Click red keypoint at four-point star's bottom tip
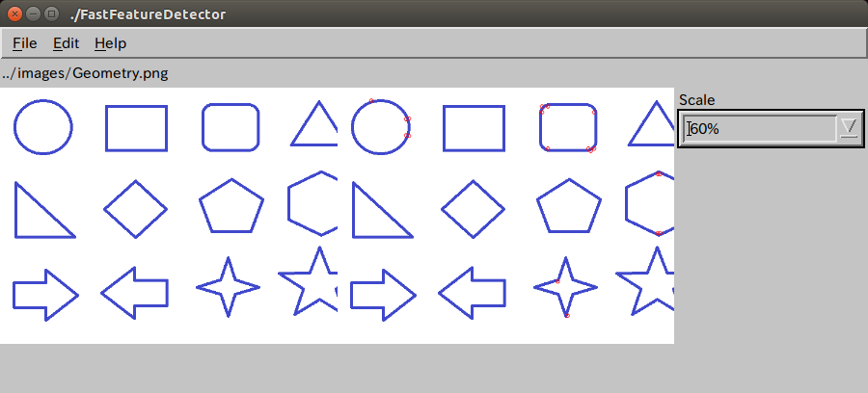This screenshot has height=393, width=868. [567, 316]
